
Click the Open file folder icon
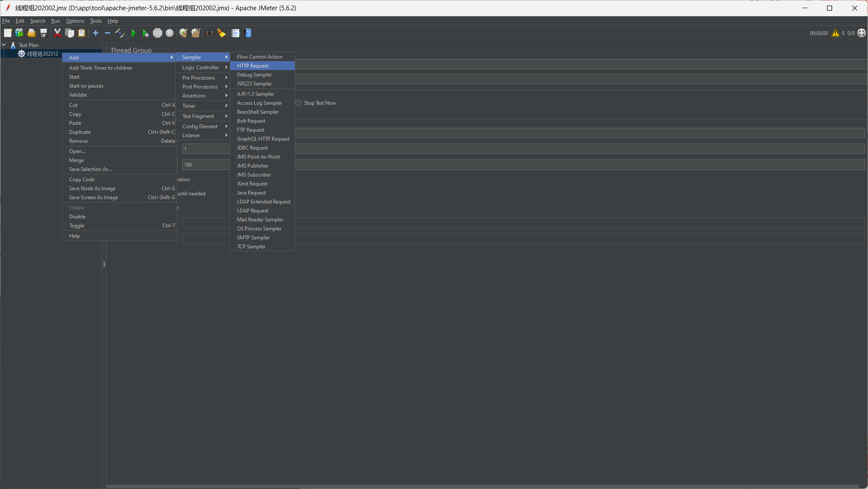[x=31, y=33]
